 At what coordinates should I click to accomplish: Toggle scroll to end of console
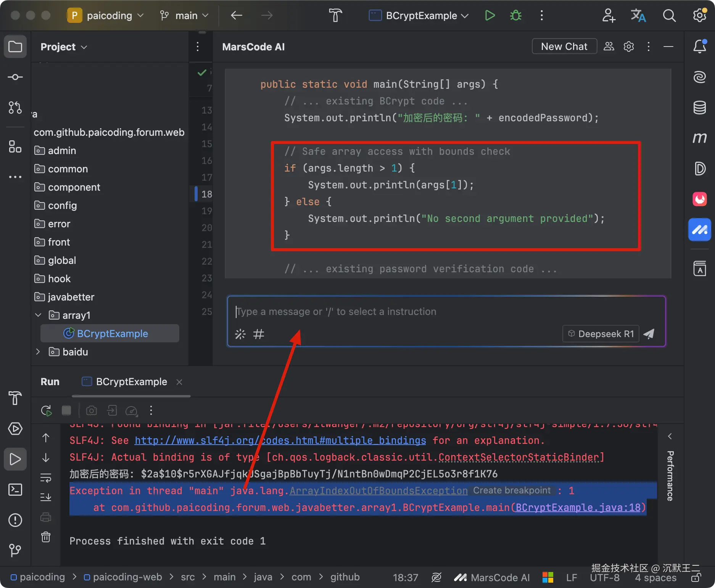pyautogui.click(x=46, y=497)
